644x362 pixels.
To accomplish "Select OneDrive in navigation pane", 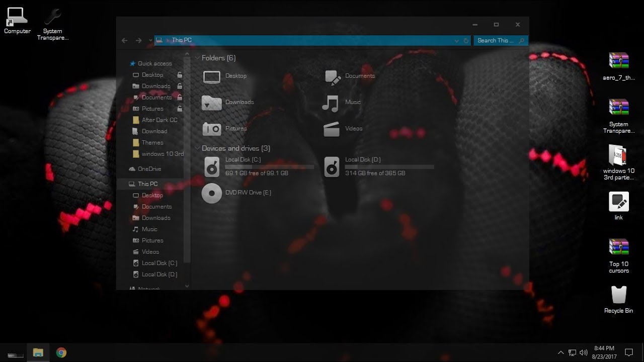I will point(145,169).
